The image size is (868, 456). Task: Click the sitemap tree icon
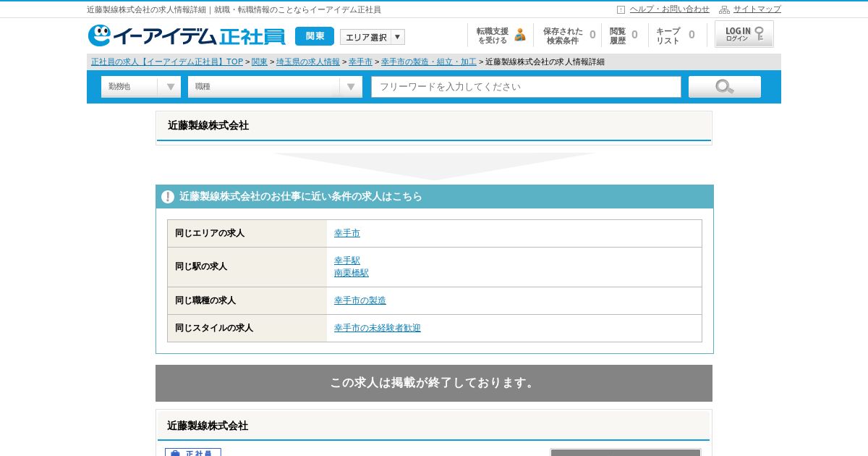click(724, 9)
